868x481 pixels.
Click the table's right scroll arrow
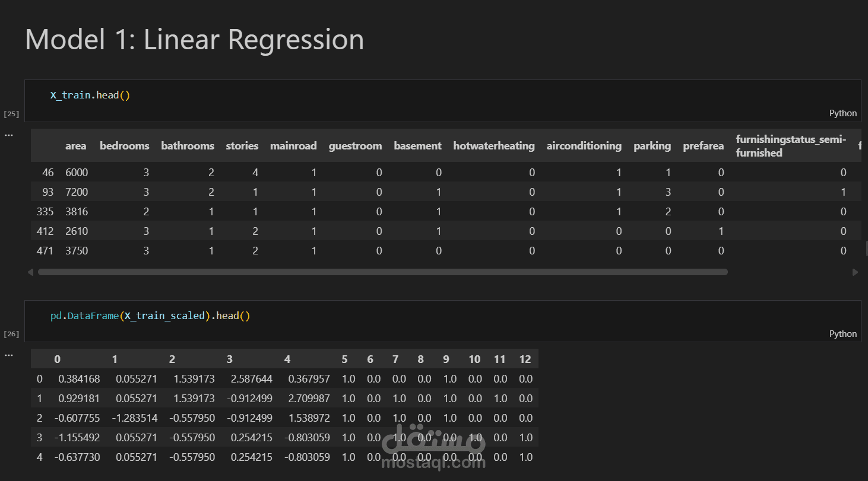click(x=855, y=272)
